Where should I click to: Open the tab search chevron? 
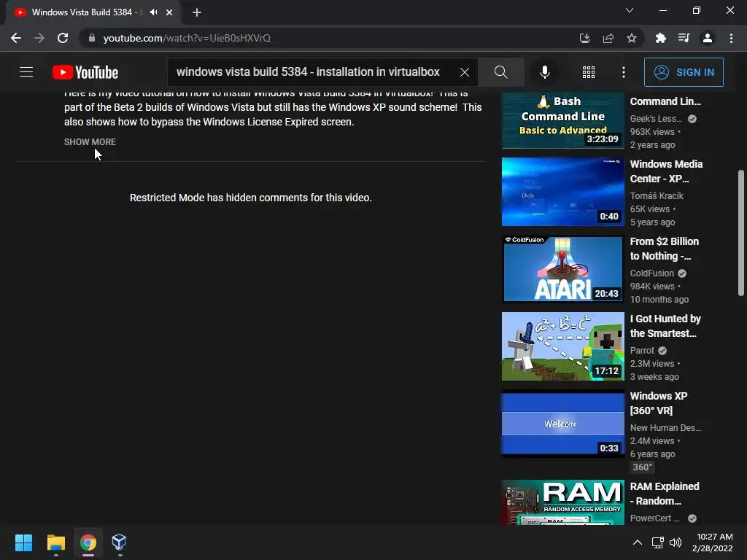click(630, 10)
